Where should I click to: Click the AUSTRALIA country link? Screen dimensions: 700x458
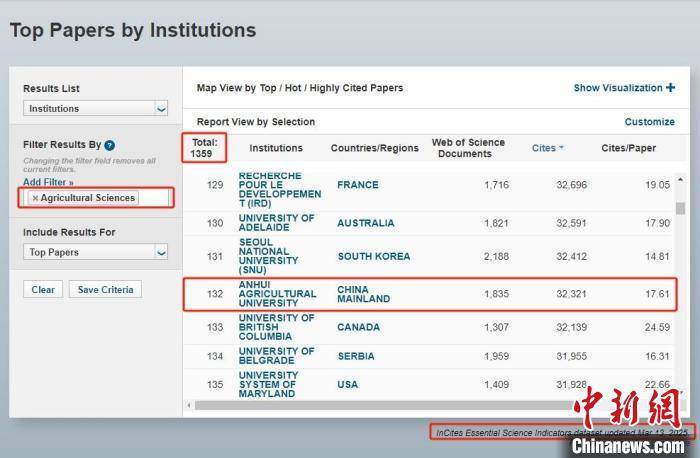click(x=366, y=223)
